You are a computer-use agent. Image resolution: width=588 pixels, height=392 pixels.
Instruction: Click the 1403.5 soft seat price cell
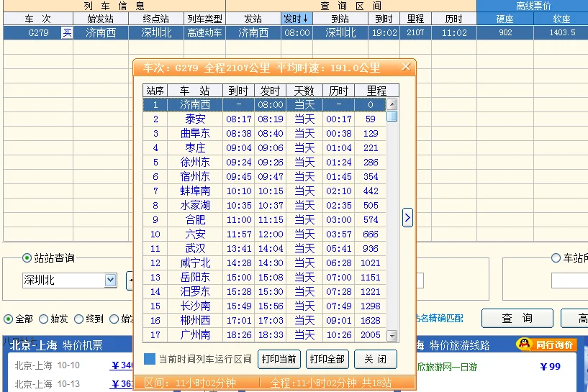[562, 32]
